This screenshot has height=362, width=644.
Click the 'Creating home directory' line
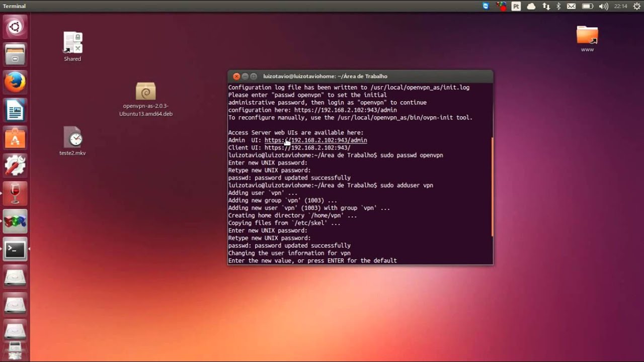click(x=293, y=216)
